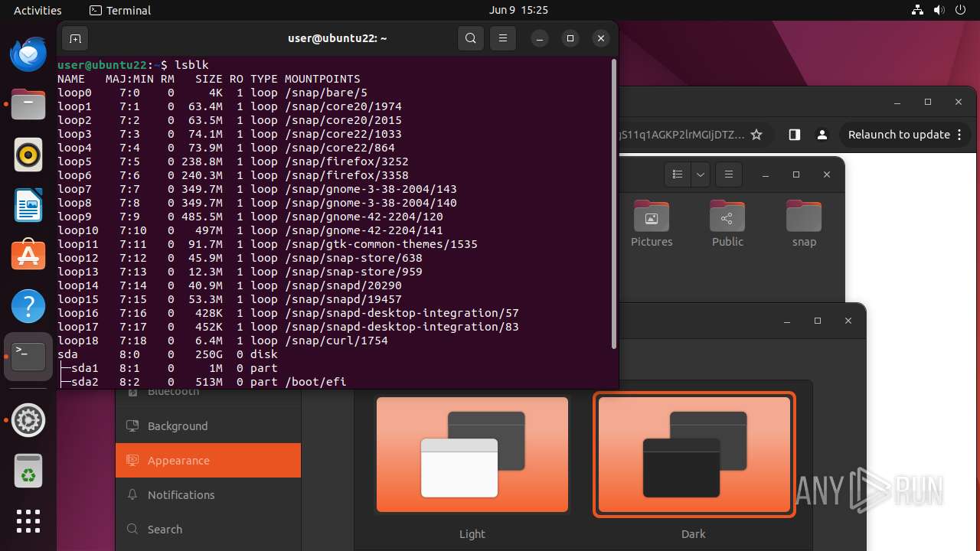
Task: Open the terminal hamburger menu
Action: pos(503,38)
